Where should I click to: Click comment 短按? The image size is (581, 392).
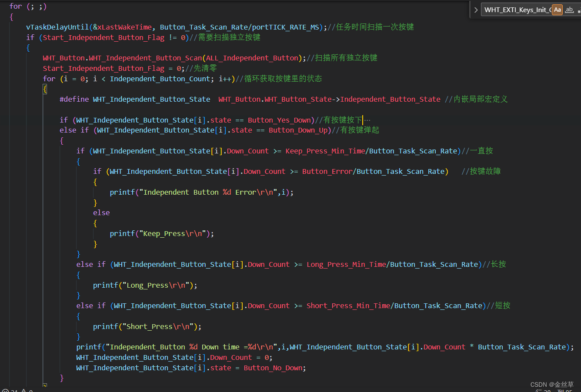click(x=499, y=306)
